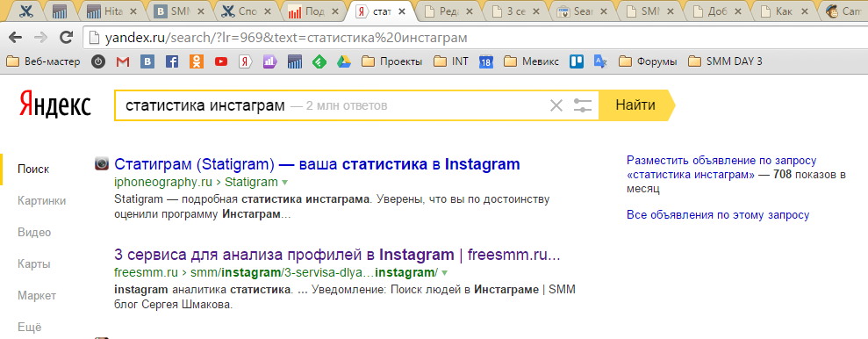
Task: Click the Statigram green breadcrumb link
Action: point(251,182)
